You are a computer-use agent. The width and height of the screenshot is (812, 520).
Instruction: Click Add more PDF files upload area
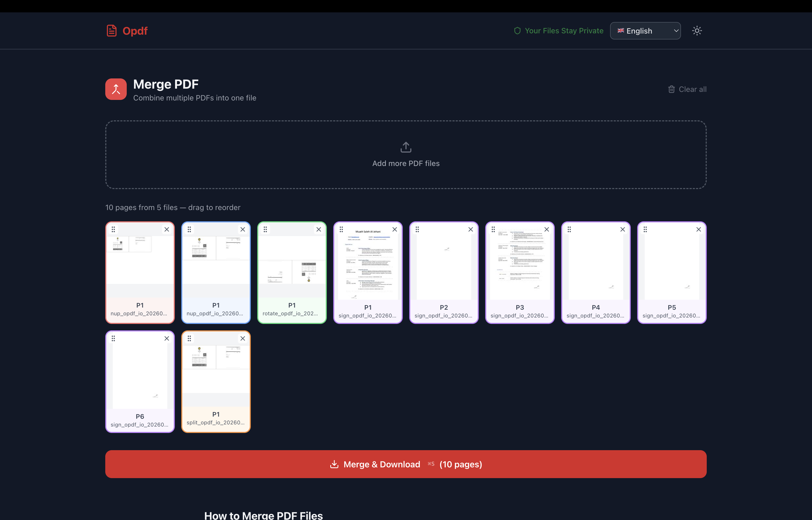pyautogui.click(x=406, y=155)
